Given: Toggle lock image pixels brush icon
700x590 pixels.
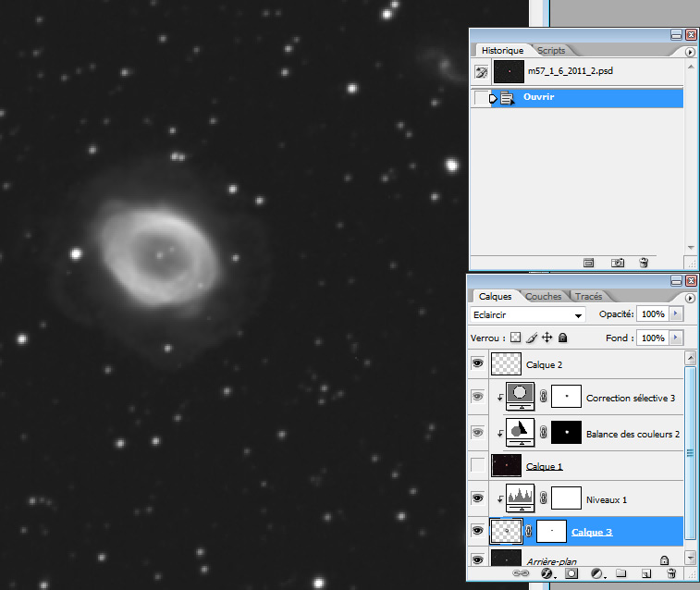Looking at the screenshot, I should 532,338.
